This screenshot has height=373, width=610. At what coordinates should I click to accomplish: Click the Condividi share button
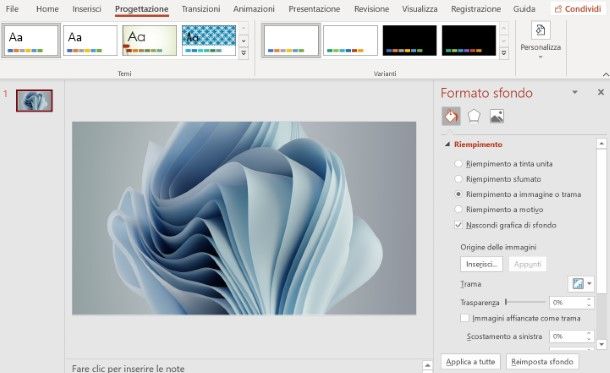(578, 9)
